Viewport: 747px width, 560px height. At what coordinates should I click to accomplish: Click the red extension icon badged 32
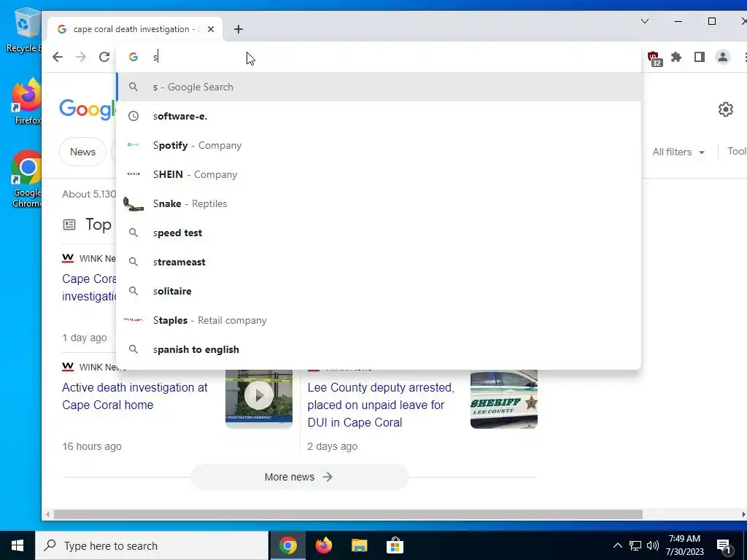click(654, 58)
